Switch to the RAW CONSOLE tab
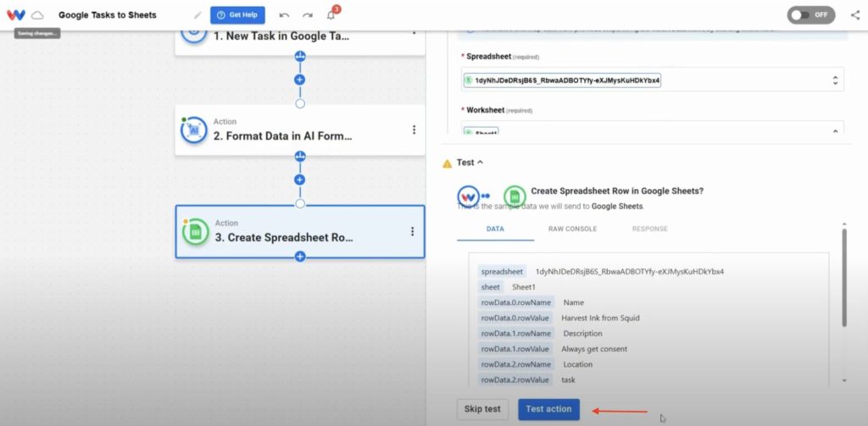The width and height of the screenshot is (868, 426). click(x=572, y=229)
